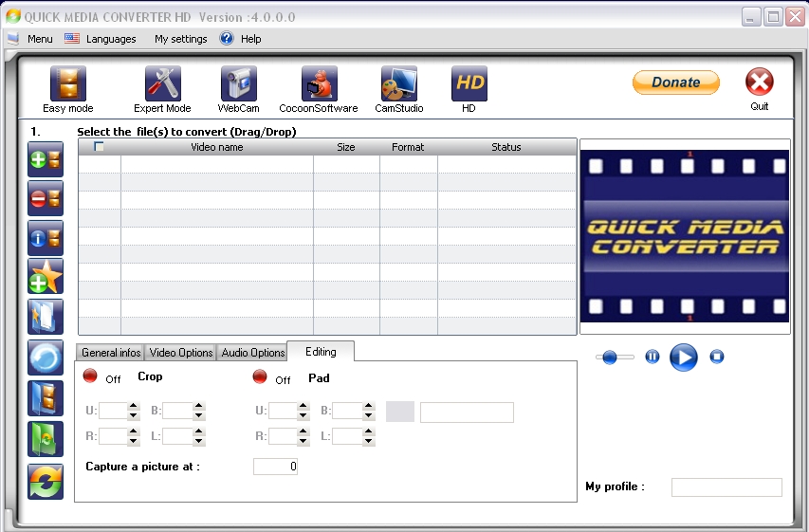This screenshot has height=532, width=809.
Task: Click the Pad color swatch box
Action: click(400, 412)
